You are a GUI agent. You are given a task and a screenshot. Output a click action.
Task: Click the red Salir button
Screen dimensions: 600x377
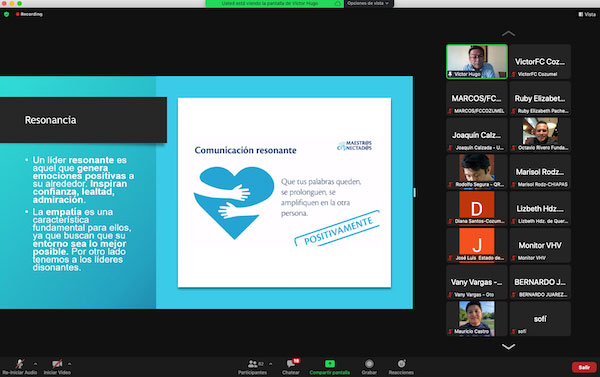point(584,367)
